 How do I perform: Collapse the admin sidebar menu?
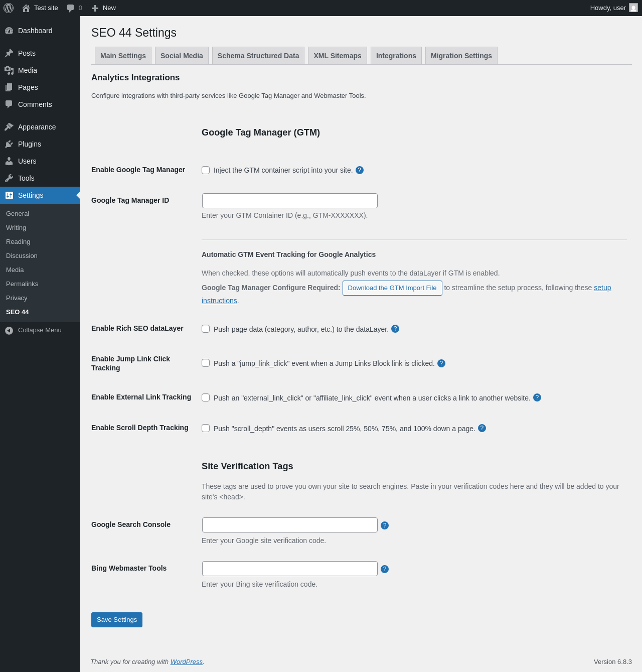tap(33, 330)
